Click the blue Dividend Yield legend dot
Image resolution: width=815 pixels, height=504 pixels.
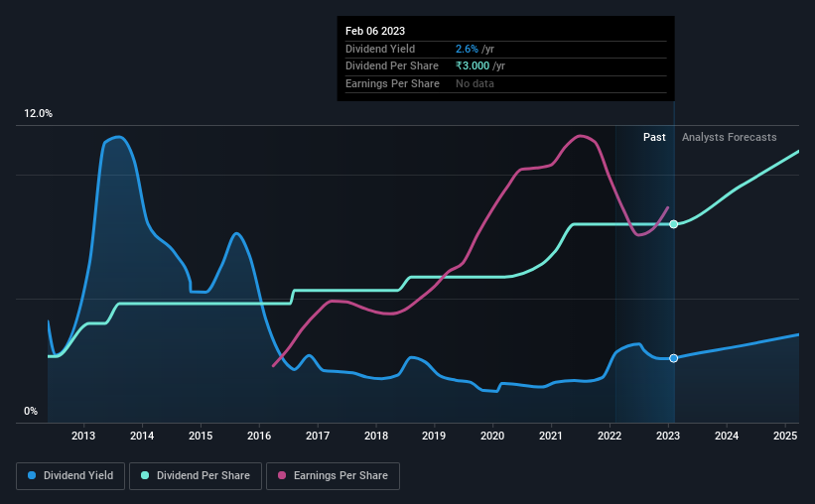pos(32,475)
